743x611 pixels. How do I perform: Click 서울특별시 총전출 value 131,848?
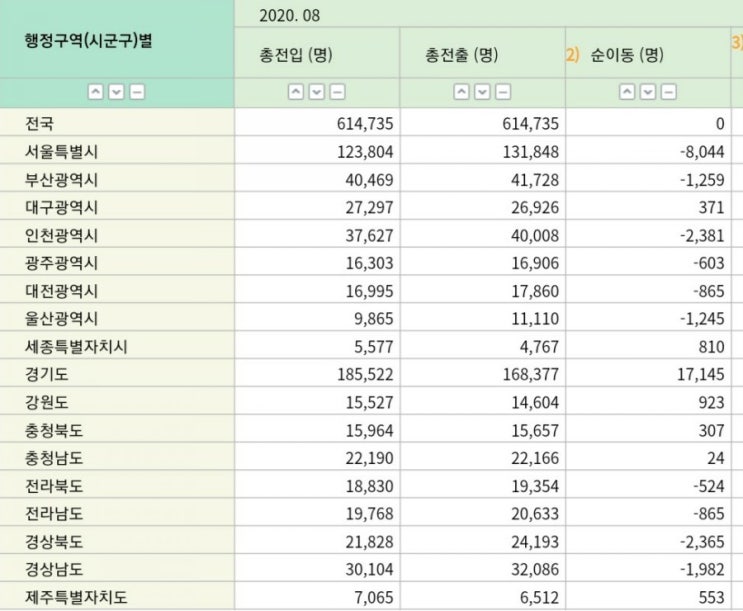[x=530, y=152]
